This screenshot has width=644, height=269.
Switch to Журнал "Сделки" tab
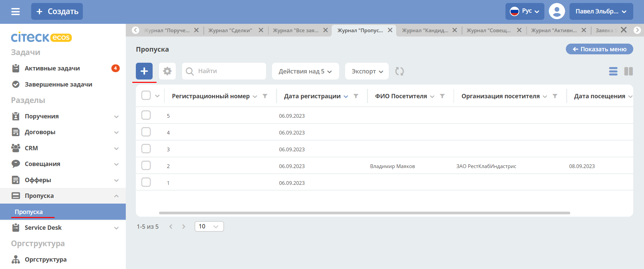pos(230,30)
